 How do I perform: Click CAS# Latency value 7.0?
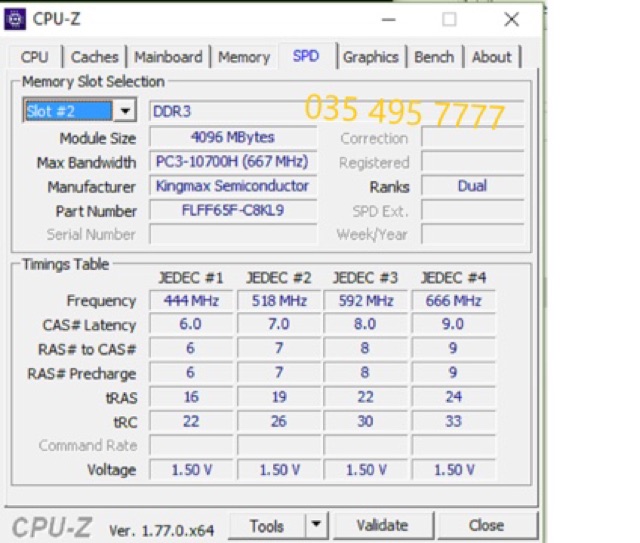[x=279, y=324]
